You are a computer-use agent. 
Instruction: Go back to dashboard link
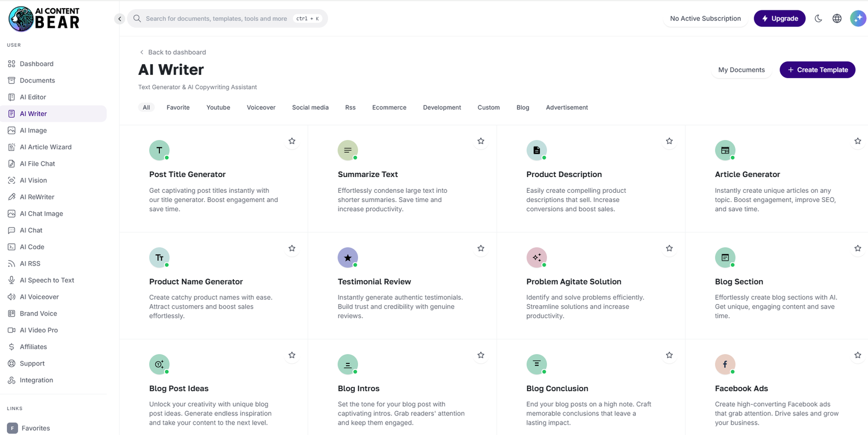tap(173, 52)
